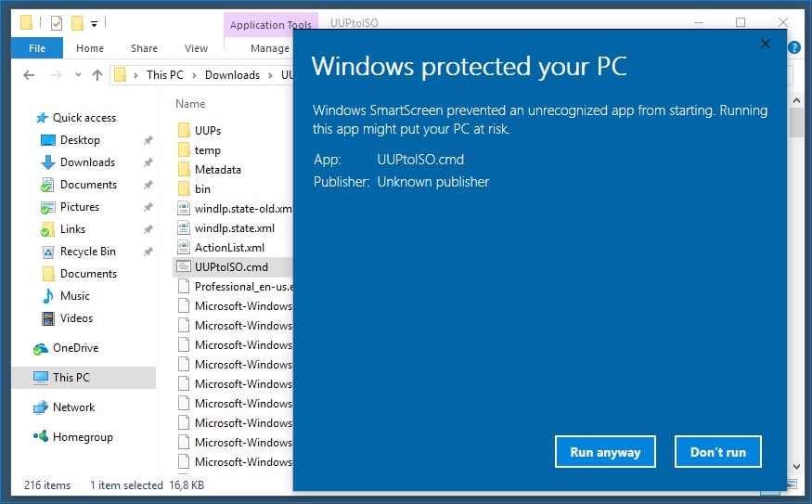Viewport: 812px width, 504px height.
Task: Go back with the left arrow
Action: click(29, 75)
